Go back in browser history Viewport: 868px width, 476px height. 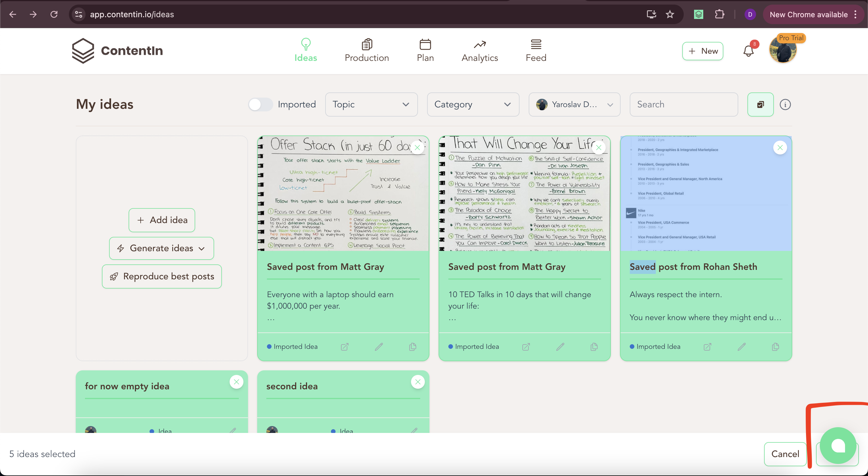click(x=12, y=14)
